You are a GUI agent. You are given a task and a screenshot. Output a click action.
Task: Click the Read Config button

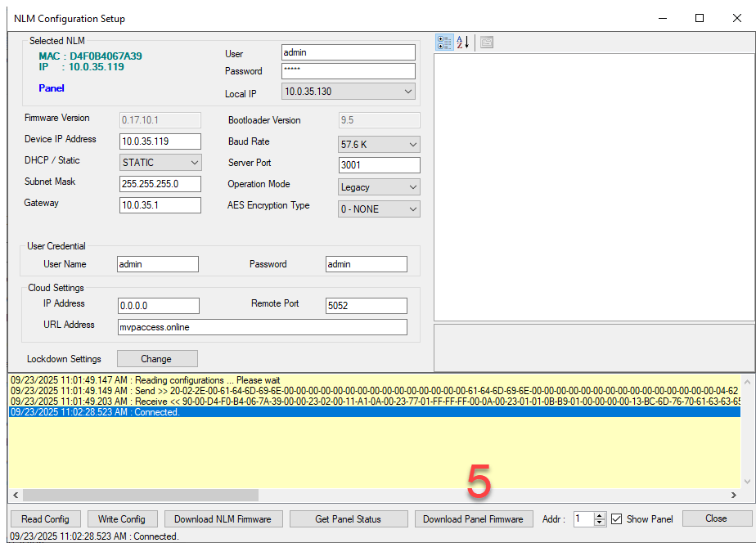point(45,519)
